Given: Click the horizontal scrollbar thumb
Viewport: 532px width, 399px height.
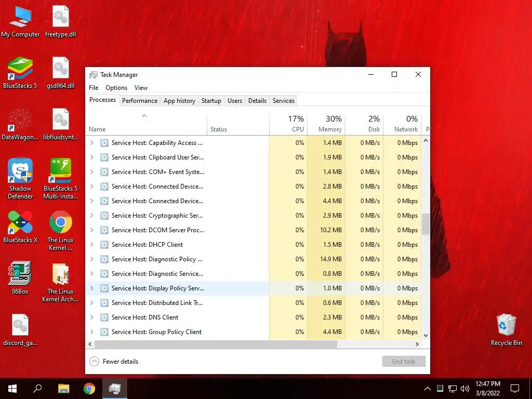Looking at the screenshot, I should coord(216,344).
